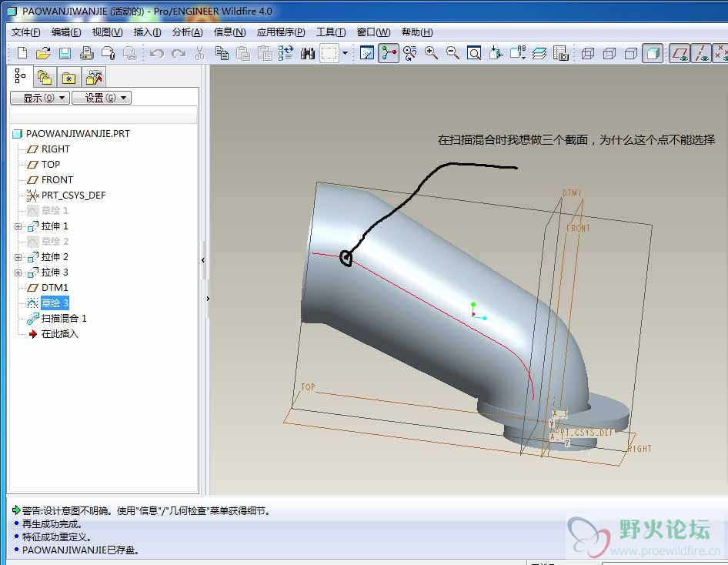Select the 扫描混合 1 feature
Image resolution: width=728 pixels, height=565 pixels.
[x=64, y=318]
